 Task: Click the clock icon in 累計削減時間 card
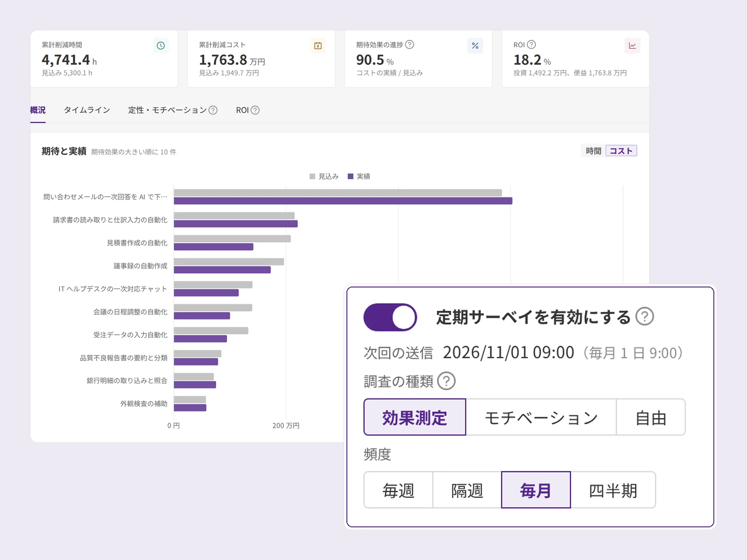161,46
